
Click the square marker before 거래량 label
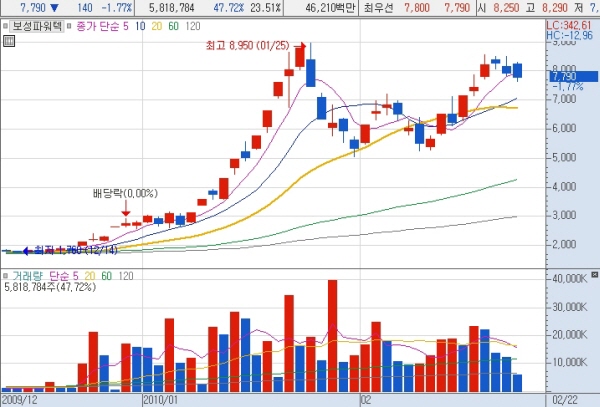[5, 274]
